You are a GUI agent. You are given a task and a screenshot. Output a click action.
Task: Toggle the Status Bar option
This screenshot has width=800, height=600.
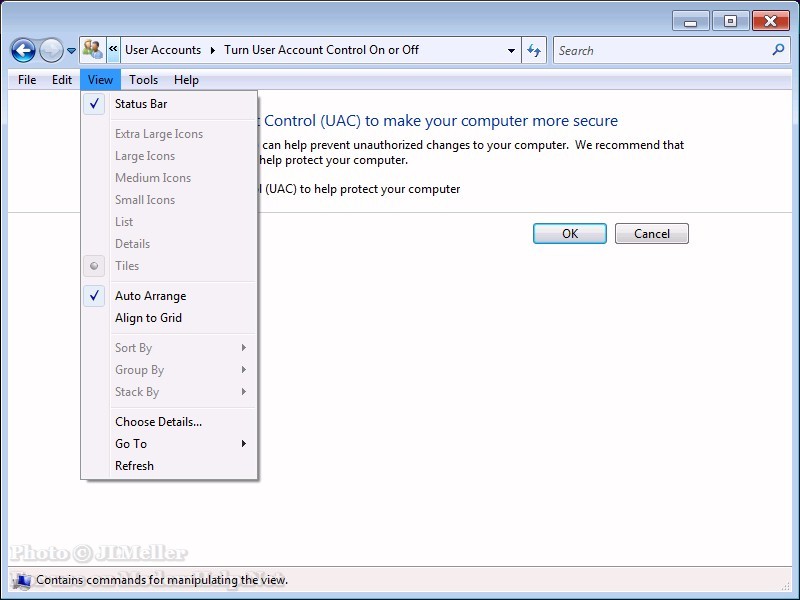[169, 104]
